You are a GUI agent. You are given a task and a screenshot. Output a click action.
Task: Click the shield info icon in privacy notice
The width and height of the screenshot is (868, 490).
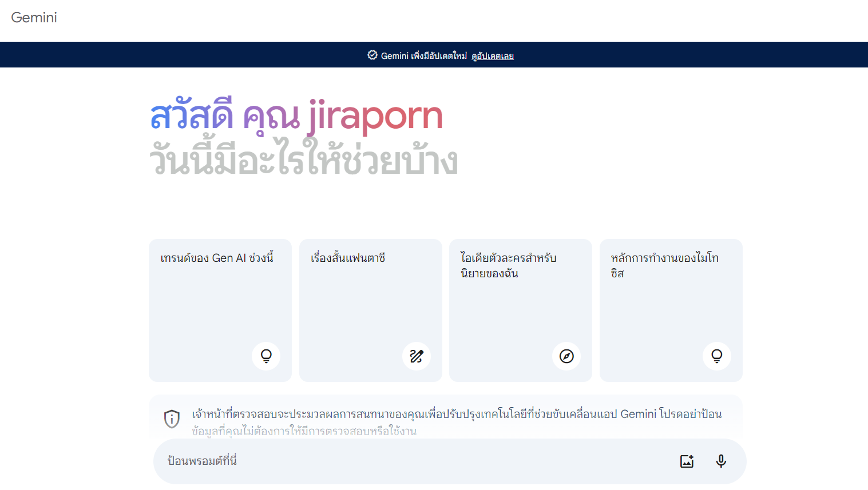[x=172, y=419]
